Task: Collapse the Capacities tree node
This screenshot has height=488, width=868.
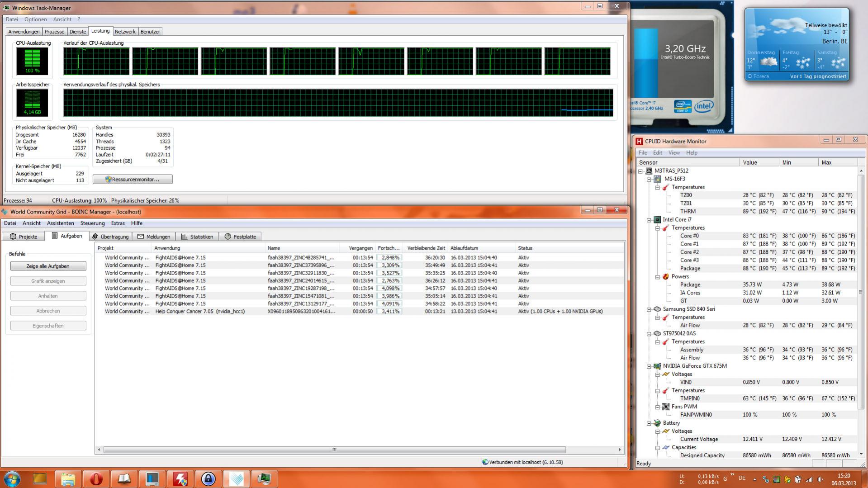Action: point(658,448)
